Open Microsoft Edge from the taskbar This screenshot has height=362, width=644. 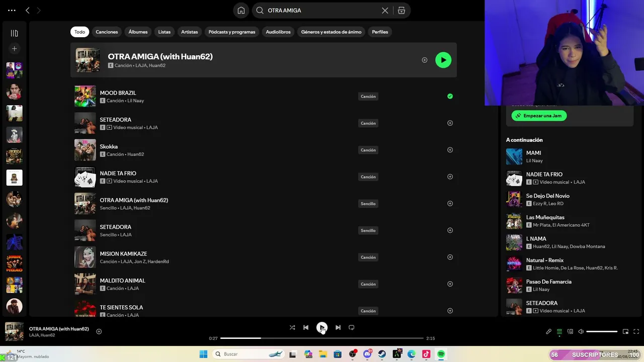[x=412, y=354]
